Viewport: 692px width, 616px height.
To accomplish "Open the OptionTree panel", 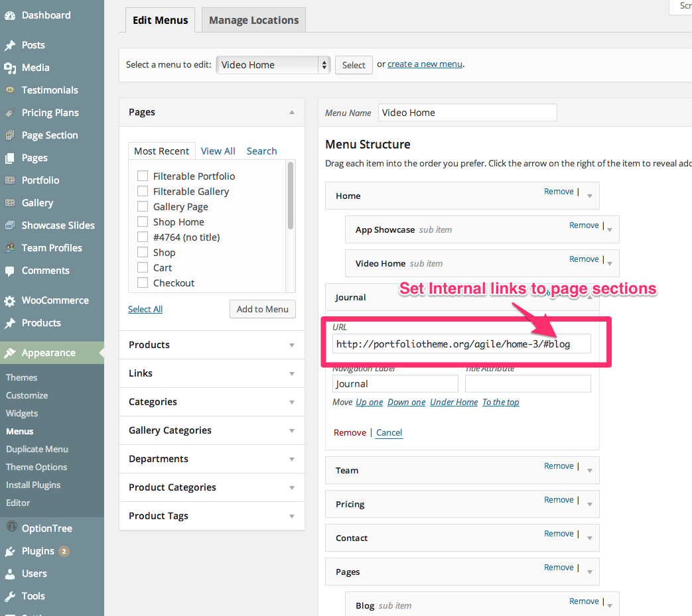I will [13, 528].
